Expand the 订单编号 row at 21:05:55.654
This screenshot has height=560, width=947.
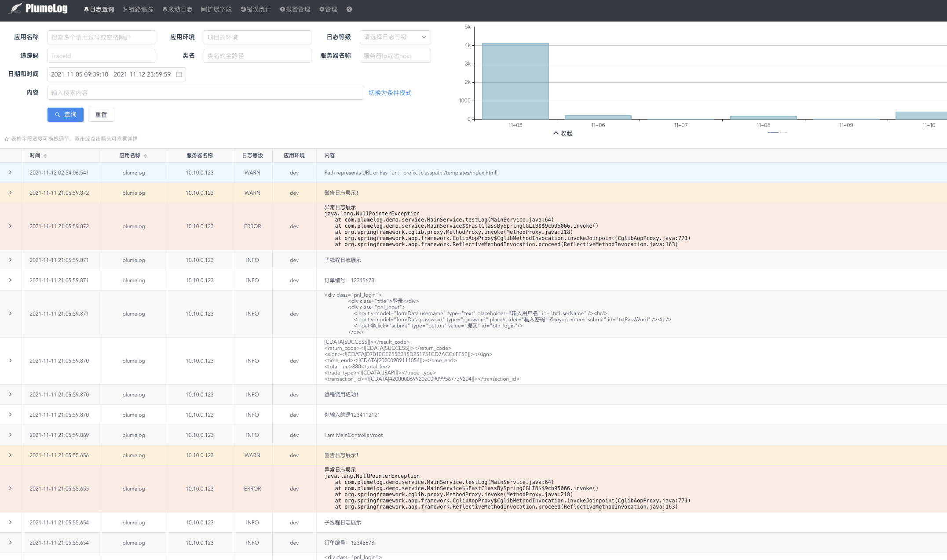pos(11,542)
